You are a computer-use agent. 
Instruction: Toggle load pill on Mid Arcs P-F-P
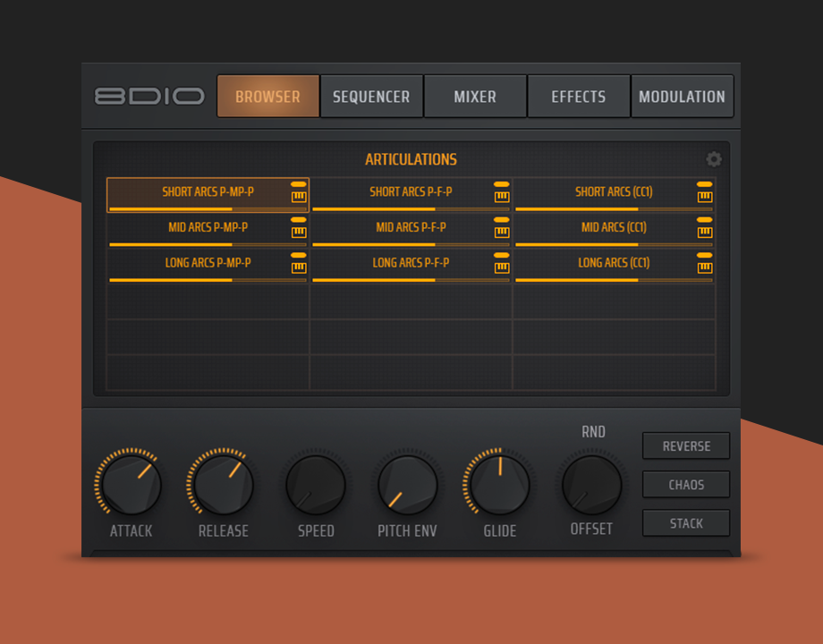click(x=502, y=219)
